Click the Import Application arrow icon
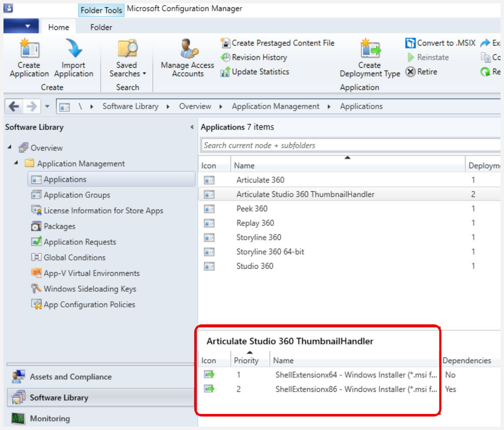Image resolution: width=504 pixels, height=430 pixels. (x=73, y=49)
